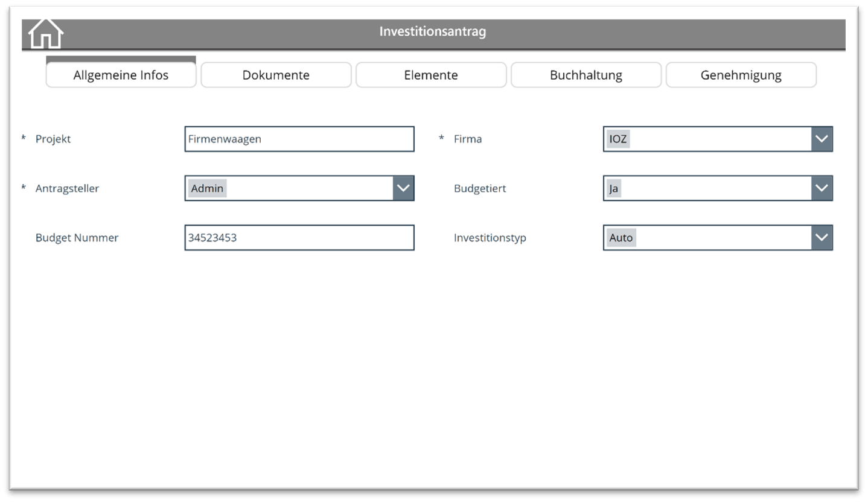The image size is (868, 502).
Task: Click the Investitionstyp label
Action: [x=490, y=238]
